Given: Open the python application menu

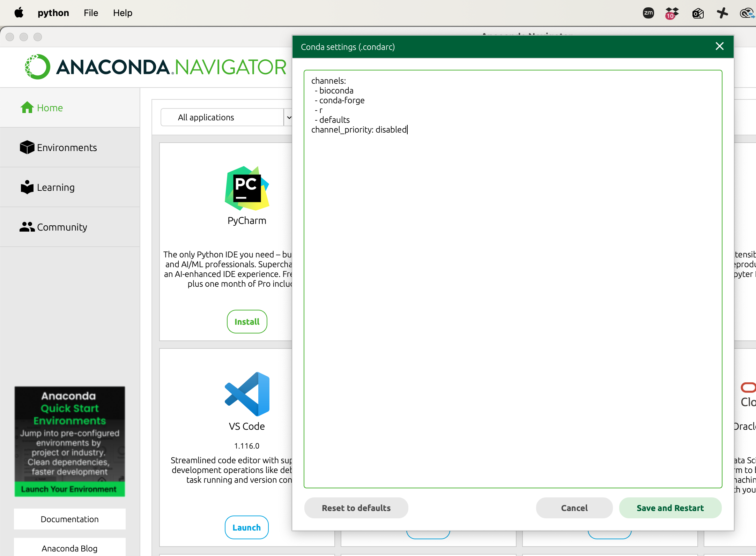Looking at the screenshot, I should click(x=53, y=13).
